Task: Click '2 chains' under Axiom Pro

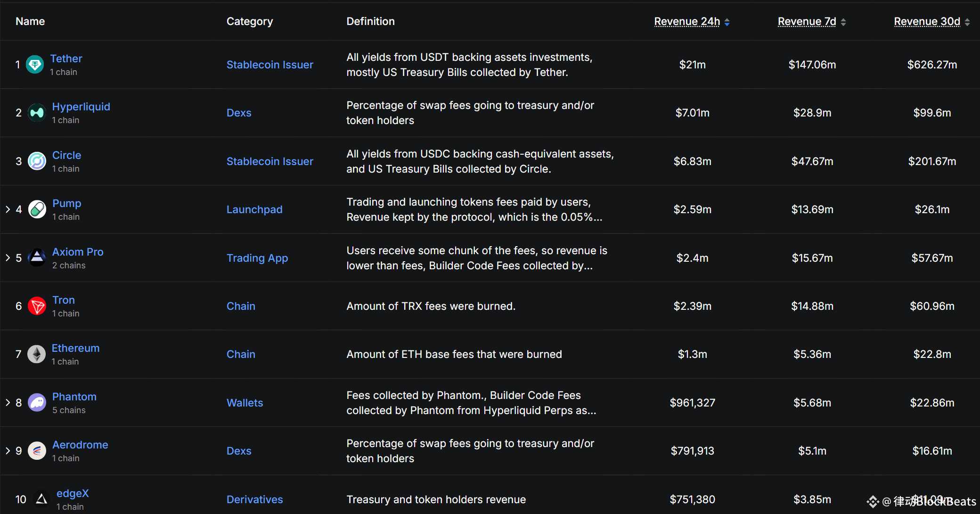Action: pos(69,265)
